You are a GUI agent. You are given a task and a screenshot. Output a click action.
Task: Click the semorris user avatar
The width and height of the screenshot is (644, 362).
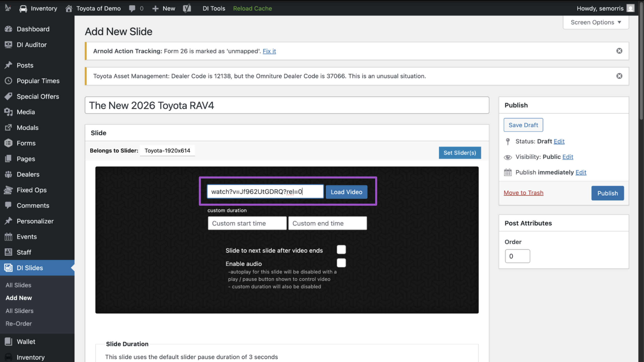click(x=630, y=9)
